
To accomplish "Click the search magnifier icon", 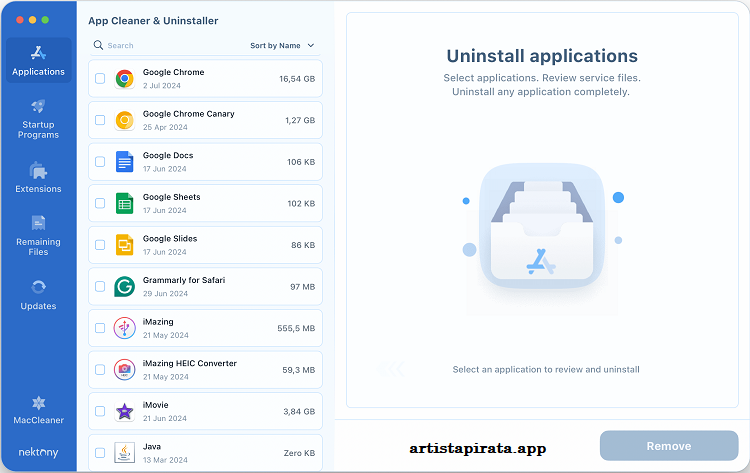I will (x=98, y=45).
